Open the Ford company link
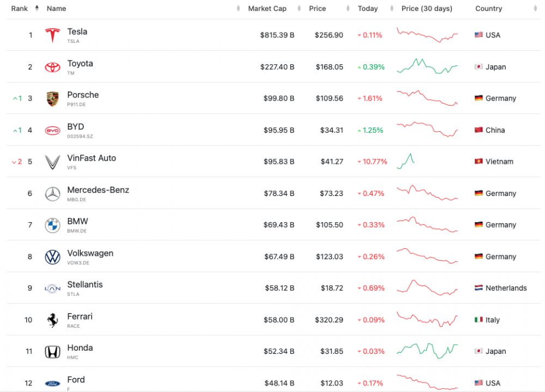545x392 pixels. (76, 379)
